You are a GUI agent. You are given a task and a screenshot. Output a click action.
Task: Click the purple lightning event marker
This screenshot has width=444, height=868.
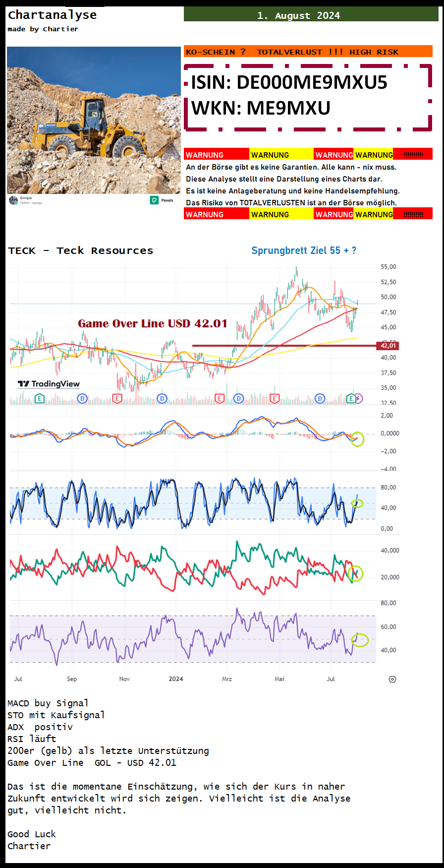tap(358, 398)
